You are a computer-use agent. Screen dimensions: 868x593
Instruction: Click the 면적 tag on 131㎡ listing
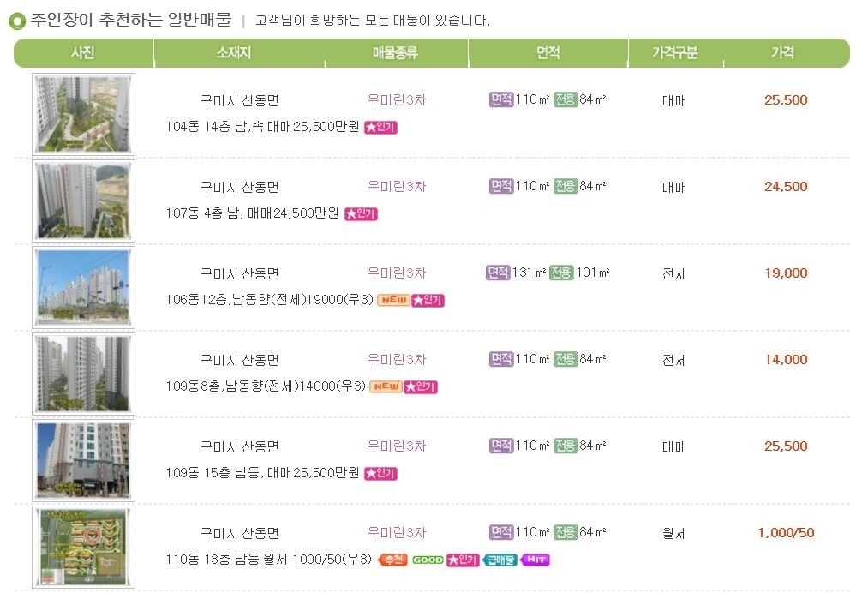coord(498,273)
